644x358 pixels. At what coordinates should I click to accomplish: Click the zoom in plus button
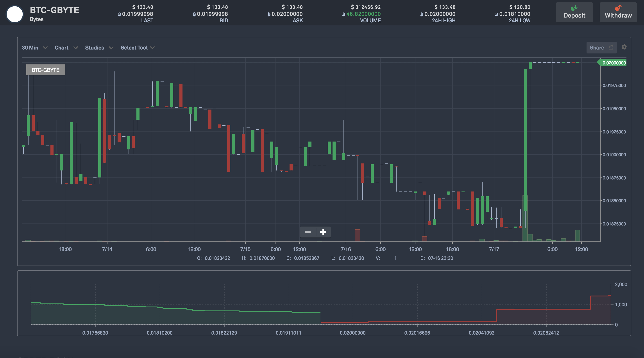tap(323, 232)
